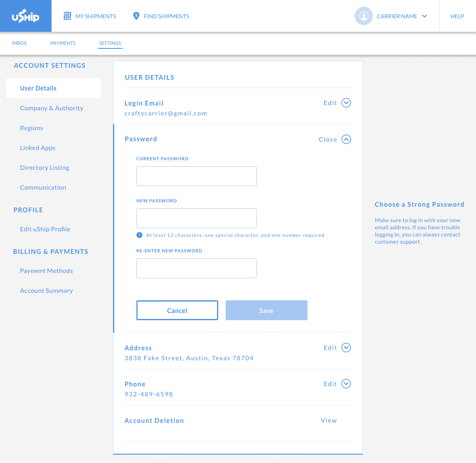Click the My Shipments pallet icon

pos(67,16)
